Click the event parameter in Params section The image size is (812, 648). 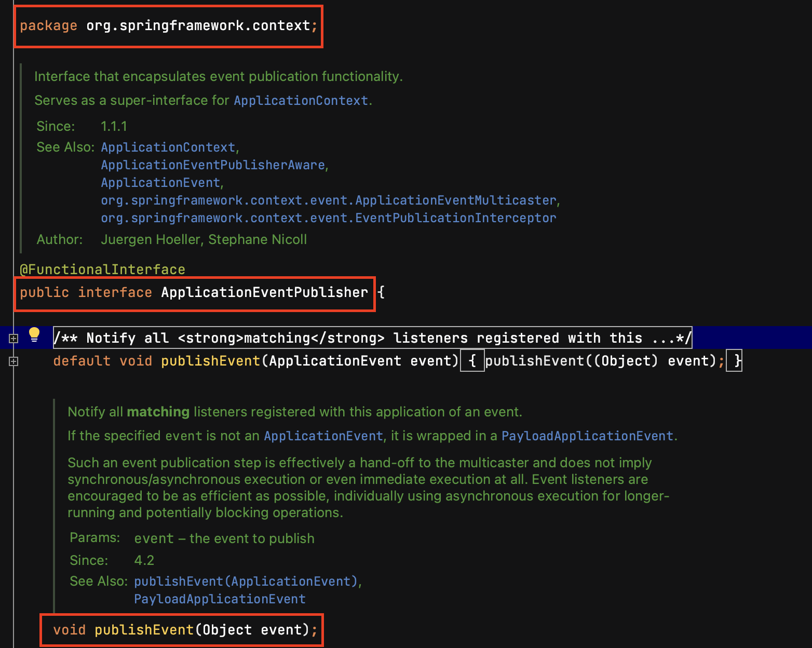click(154, 538)
